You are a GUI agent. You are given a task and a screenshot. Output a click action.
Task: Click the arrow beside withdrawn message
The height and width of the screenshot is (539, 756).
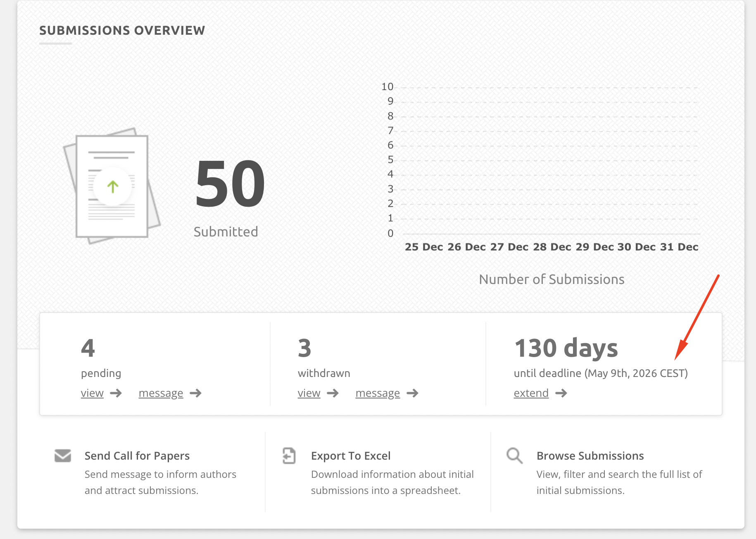point(412,393)
